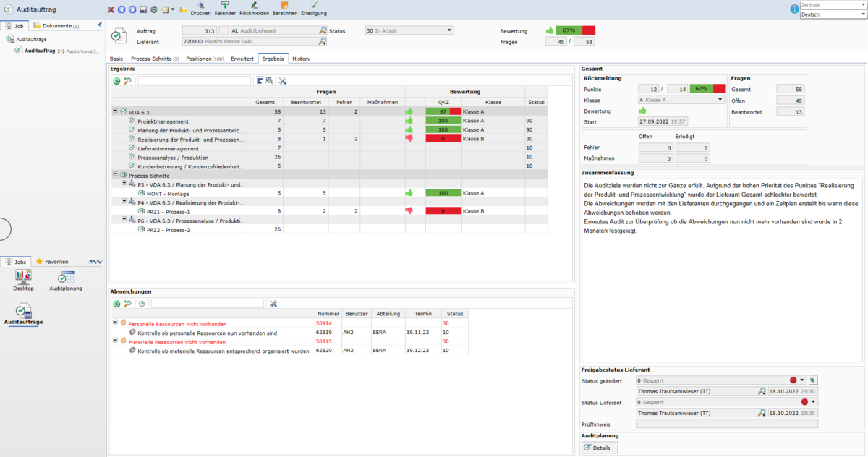Open the Drucken print tool
868x457 pixels.
200,9
